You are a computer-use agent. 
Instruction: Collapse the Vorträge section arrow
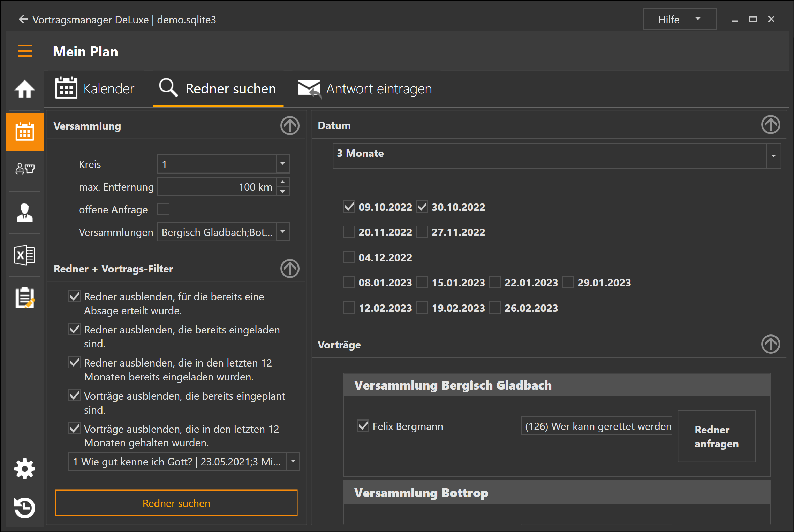[771, 344]
